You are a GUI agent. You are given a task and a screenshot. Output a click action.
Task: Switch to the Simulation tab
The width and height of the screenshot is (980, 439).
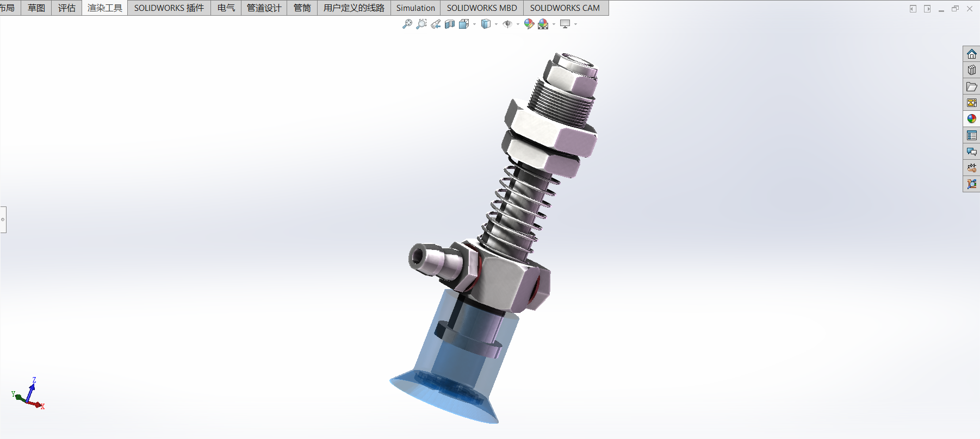click(415, 8)
